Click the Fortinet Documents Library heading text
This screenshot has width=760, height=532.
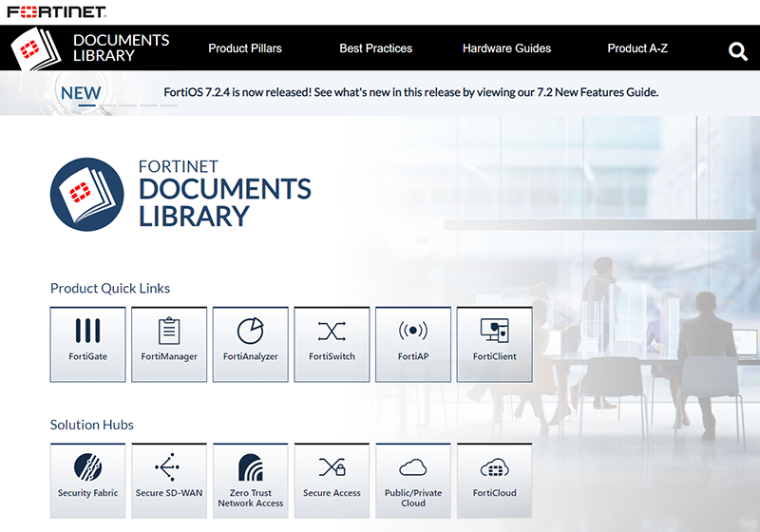[x=225, y=194]
